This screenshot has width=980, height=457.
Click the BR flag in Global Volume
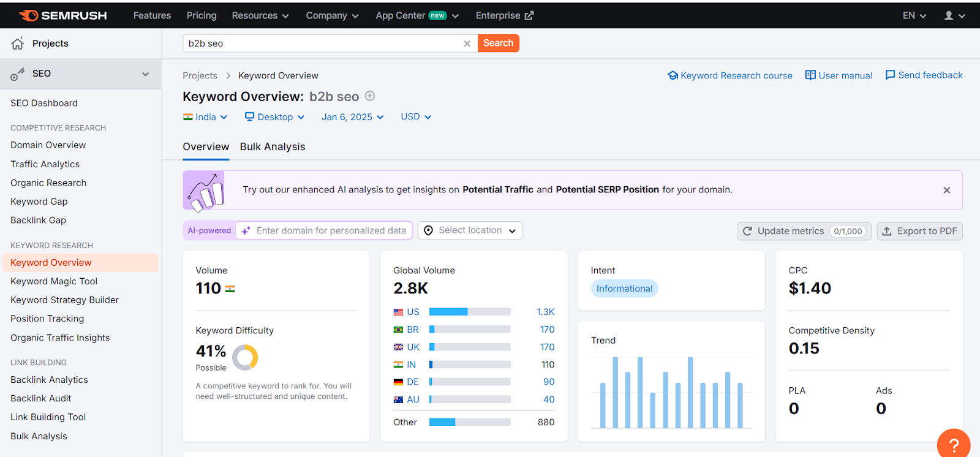click(x=398, y=330)
